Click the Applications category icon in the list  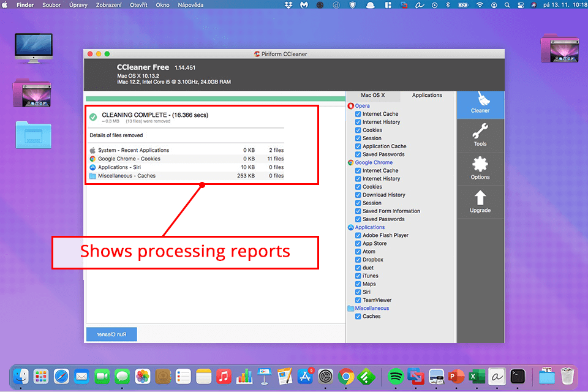click(351, 227)
